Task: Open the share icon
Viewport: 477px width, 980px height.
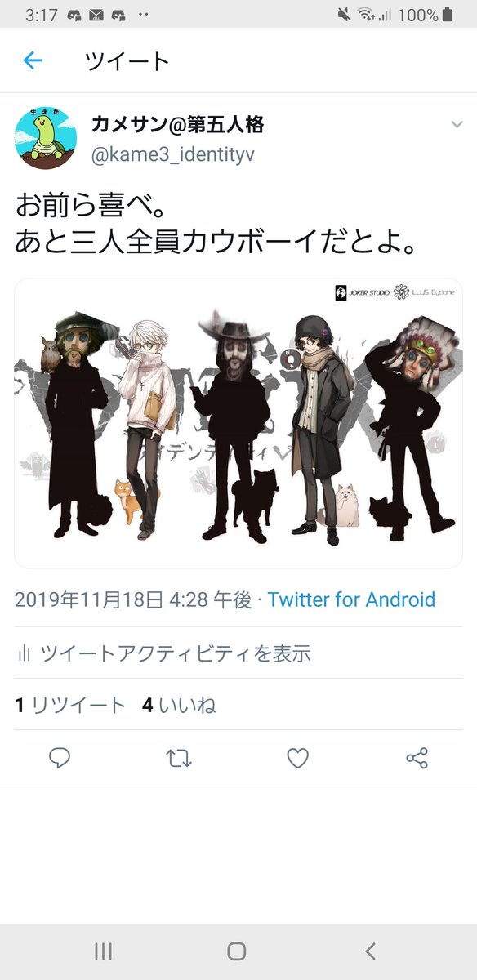Action: point(417,759)
